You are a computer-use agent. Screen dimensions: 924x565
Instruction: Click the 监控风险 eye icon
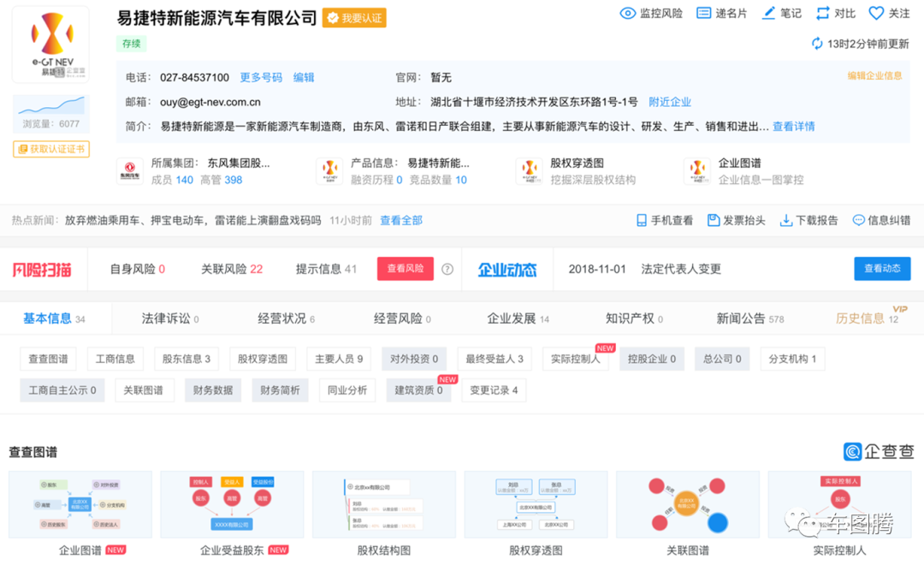[628, 13]
